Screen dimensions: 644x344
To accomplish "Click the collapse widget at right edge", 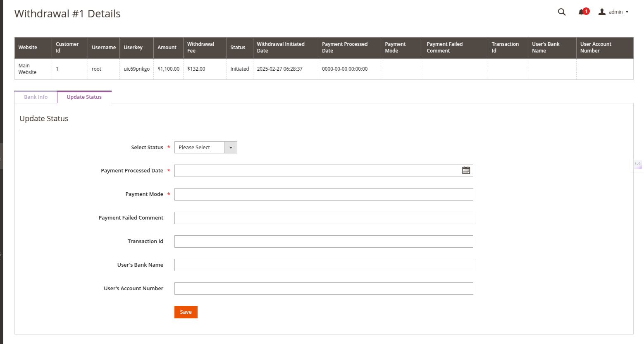I will pos(637,164).
